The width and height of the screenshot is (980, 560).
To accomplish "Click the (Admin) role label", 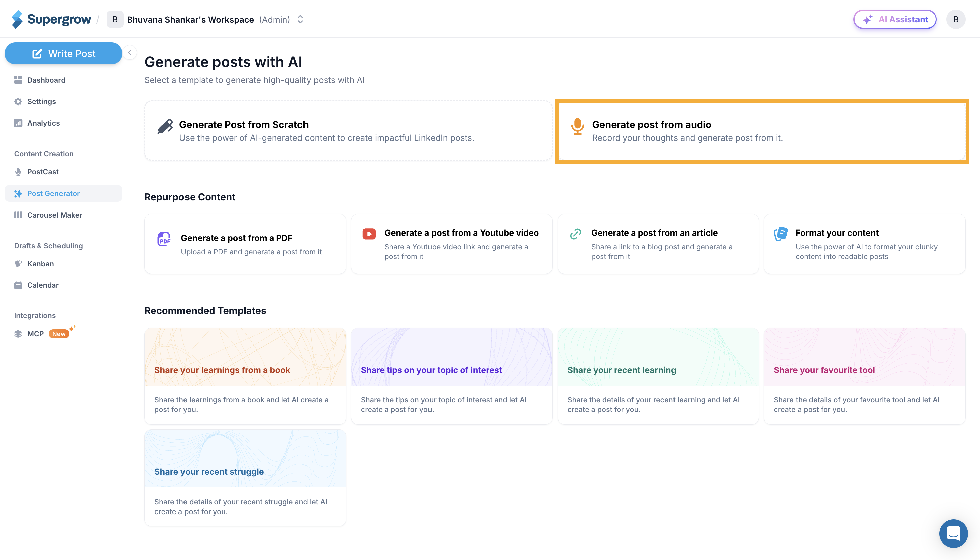I will coord(274,20).
